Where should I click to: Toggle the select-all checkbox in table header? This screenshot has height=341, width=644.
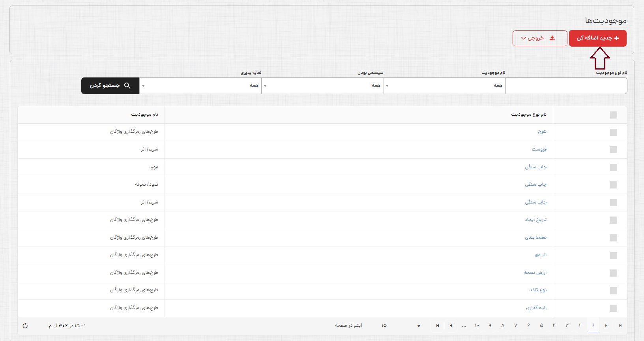click(613, 115)
